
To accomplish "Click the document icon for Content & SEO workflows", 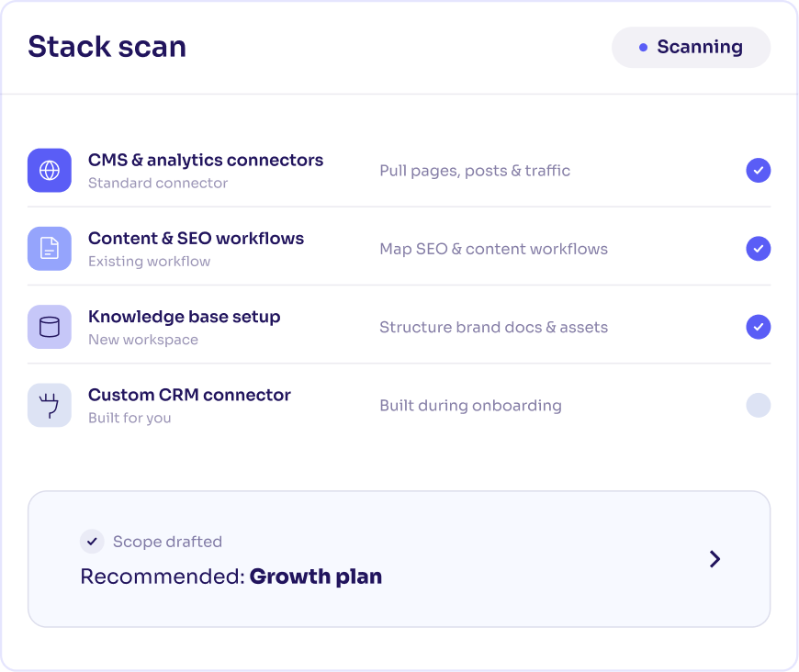I will click(x=50, y=249).
